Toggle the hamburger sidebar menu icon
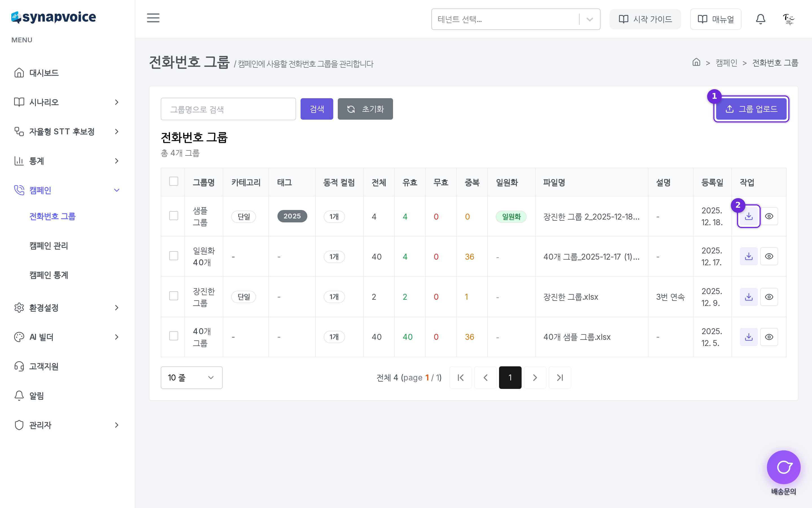This screenshot has height=508, width=812. [153, 18]
